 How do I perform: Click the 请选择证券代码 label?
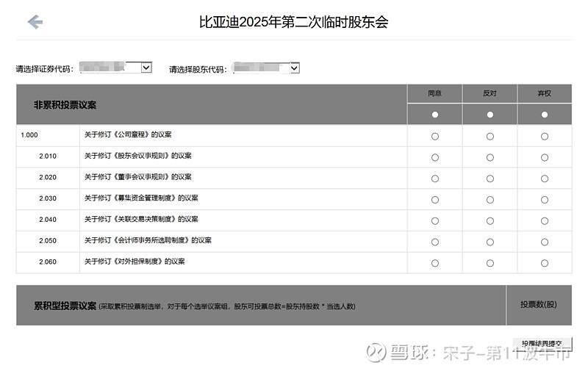[x=45, y=69]
